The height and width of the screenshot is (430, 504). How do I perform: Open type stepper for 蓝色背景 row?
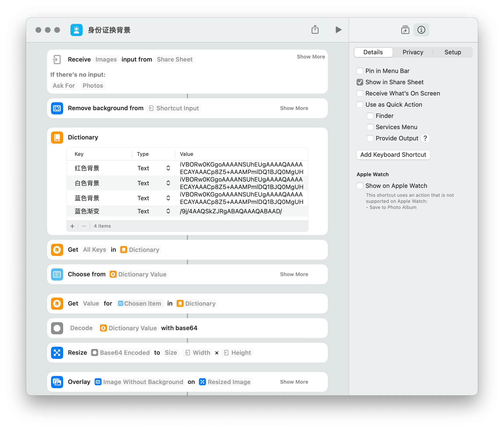click(x=168, y=198)
